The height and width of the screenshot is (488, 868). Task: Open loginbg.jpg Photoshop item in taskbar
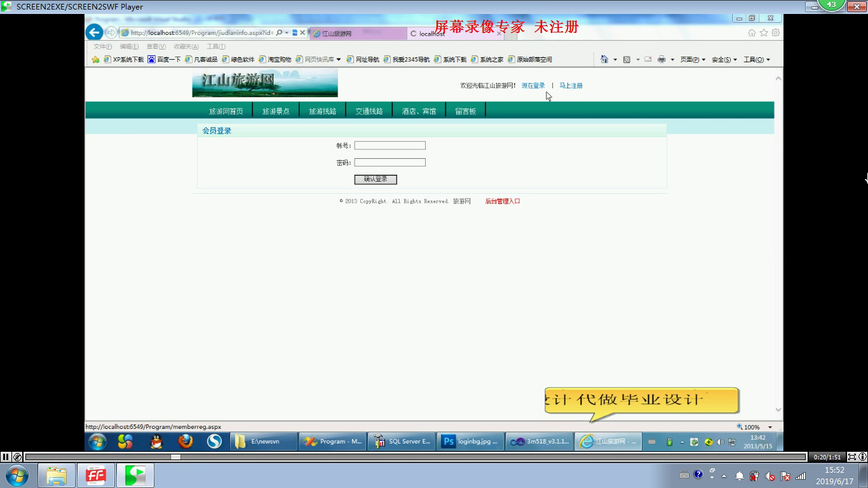coord(471,442)
